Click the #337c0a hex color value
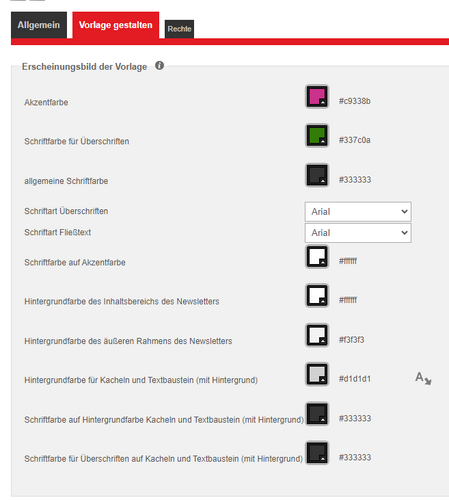This screenshot has height=500, width=449. 355,140
